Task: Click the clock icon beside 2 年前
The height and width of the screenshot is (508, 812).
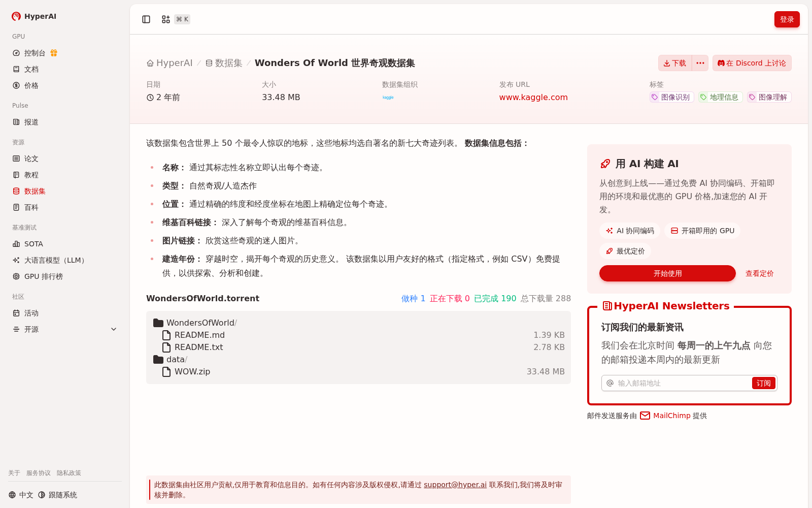Action: pos(150,98)
